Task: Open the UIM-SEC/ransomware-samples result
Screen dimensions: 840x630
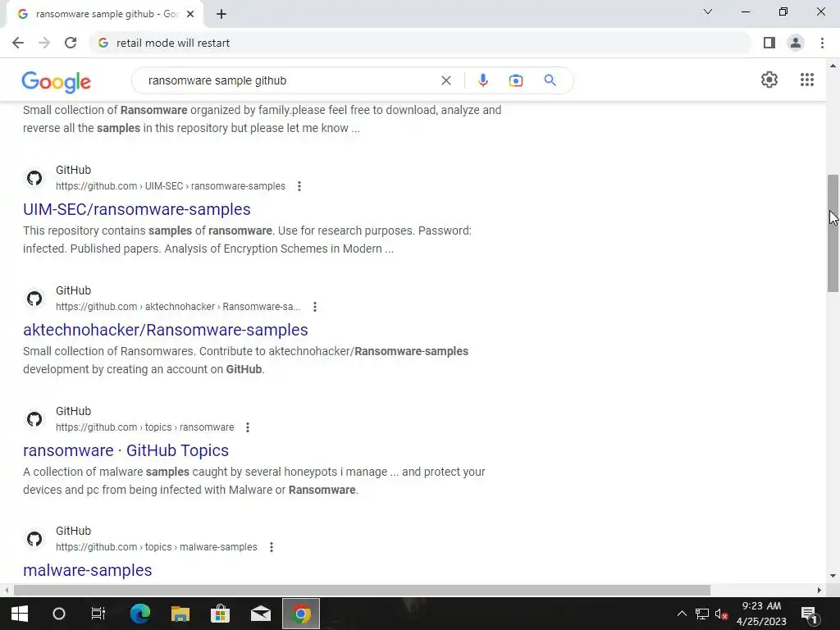Action: click(137, 209)
